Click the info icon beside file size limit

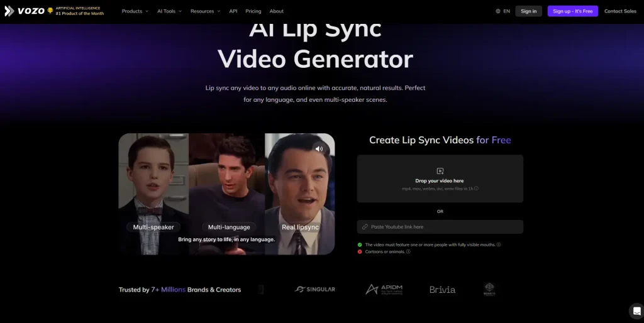click(x=477, y=189)
